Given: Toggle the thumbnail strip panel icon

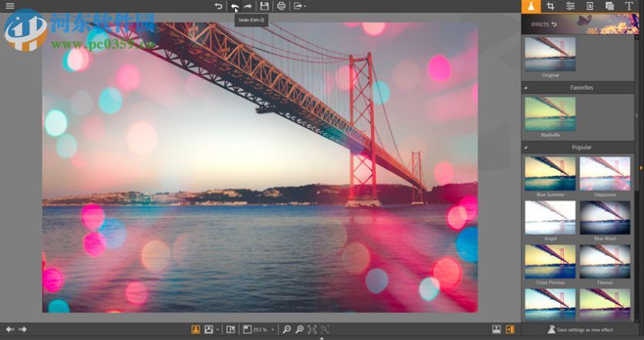Looking at the screenshot, I should click(497, 329).
